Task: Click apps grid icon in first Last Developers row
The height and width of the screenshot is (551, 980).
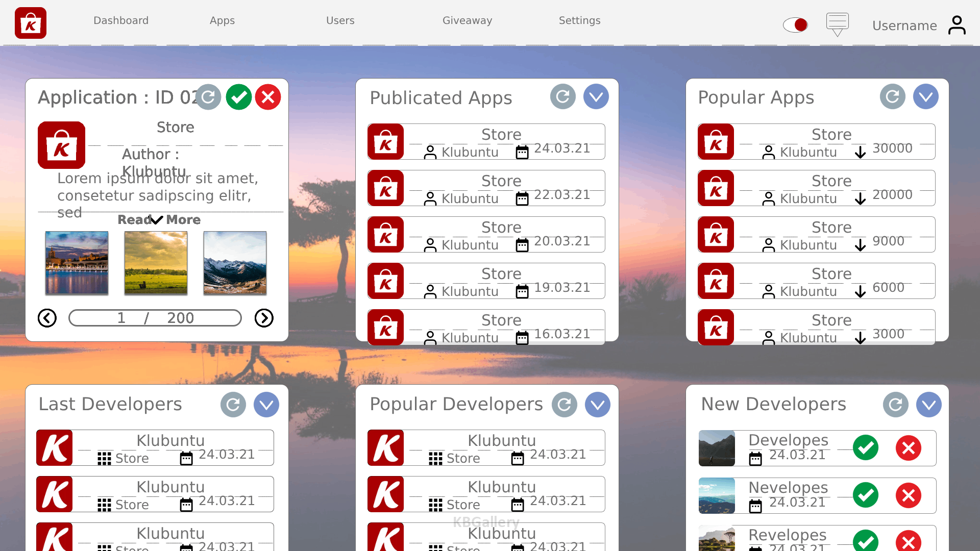Action: (104, 459)
